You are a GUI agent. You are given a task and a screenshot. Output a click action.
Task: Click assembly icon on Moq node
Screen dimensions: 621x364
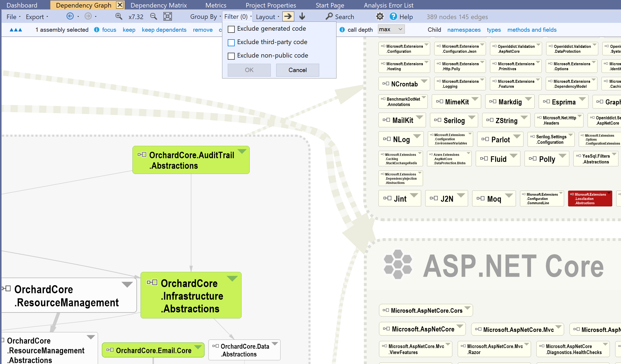pos(480,198)
